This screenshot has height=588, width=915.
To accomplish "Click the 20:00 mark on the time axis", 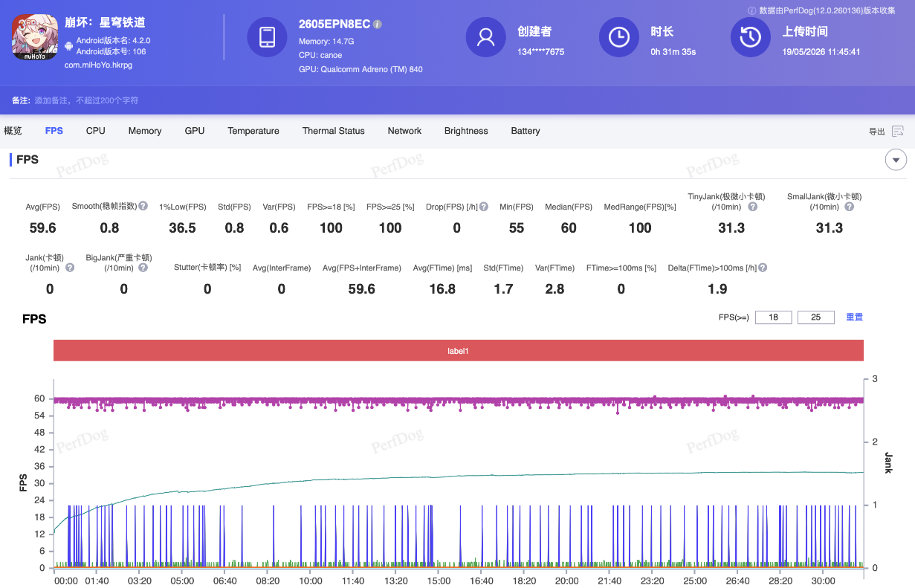I will pyautogui.click(x=567, y=581).
